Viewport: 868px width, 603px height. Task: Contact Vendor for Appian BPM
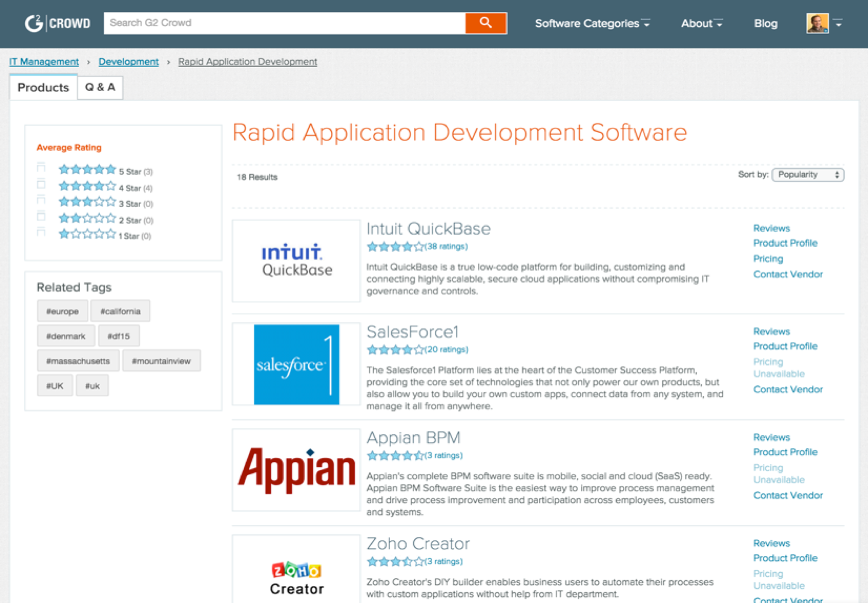[x=788, y=496]
